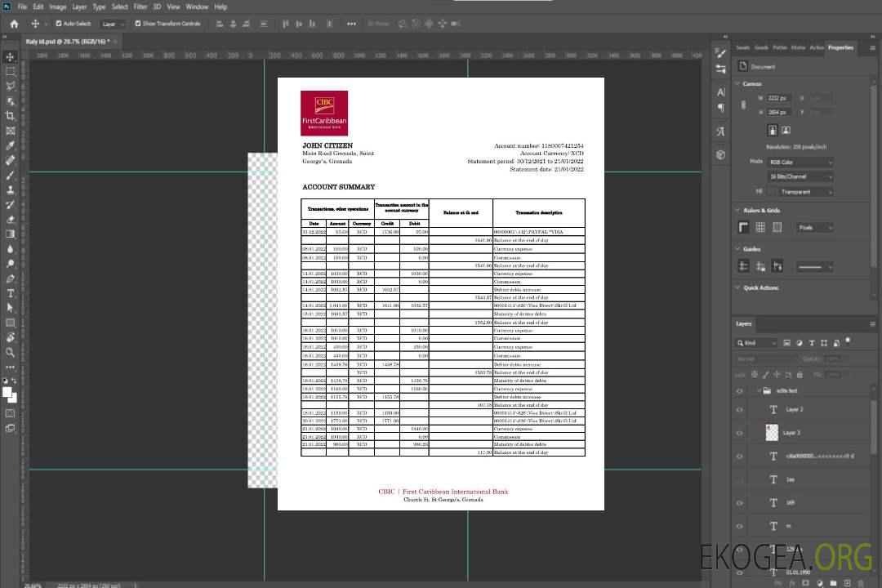
Task: Select the Layer 3 thumbnail
Action: click(x=772, y=432)
